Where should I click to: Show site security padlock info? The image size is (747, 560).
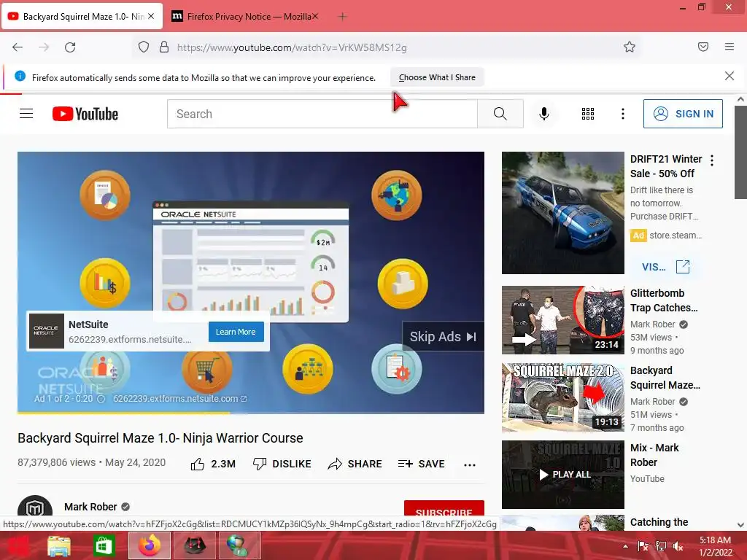[x=164, y=47]
